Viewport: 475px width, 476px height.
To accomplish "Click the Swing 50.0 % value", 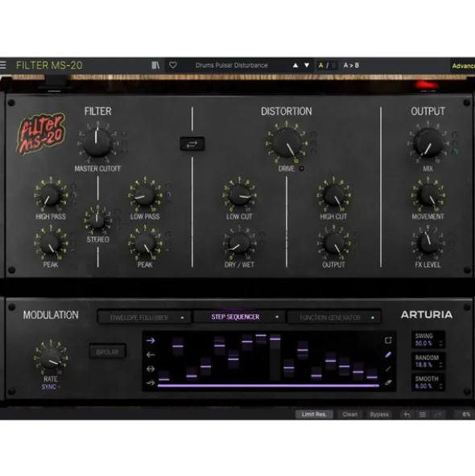I will 423,343.
